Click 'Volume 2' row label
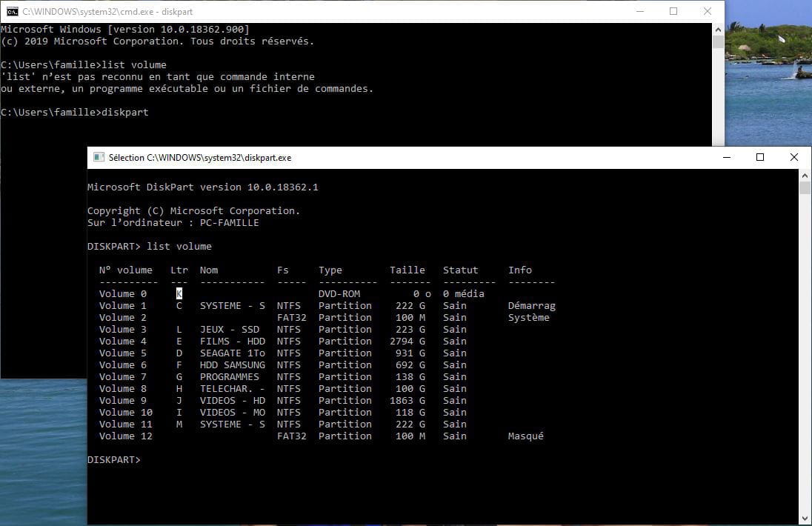 pyautogui.click(x=123, y=317)
